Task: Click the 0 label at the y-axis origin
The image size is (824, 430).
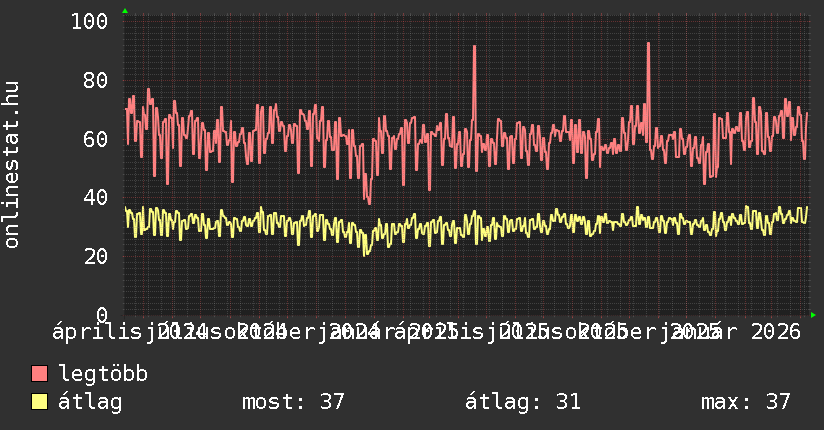Action: pos(102,315)
